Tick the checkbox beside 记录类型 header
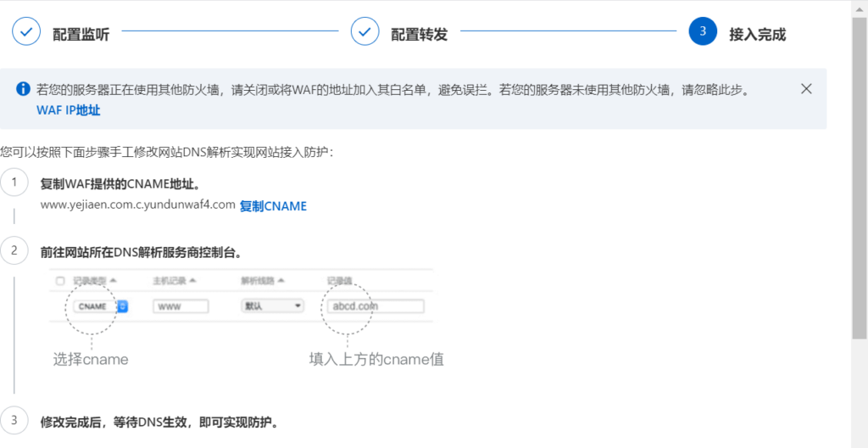 (60, 281)
